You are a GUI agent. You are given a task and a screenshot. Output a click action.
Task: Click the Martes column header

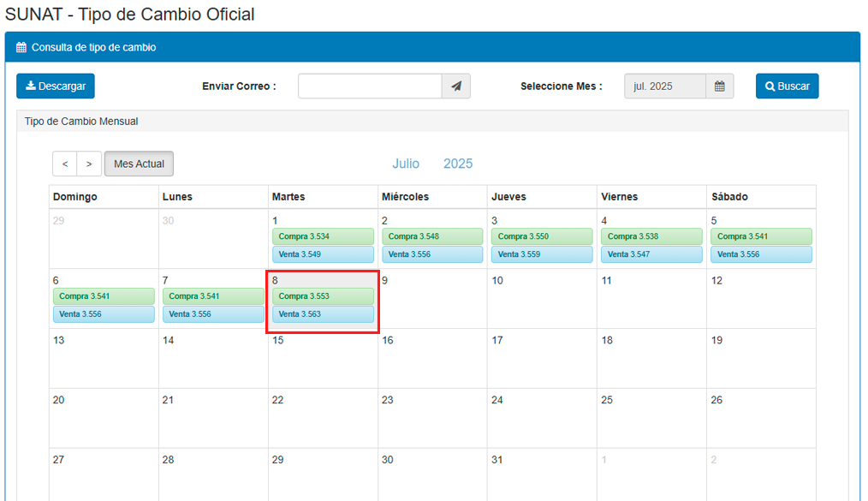pyautogui.click(x=288, y=196)
